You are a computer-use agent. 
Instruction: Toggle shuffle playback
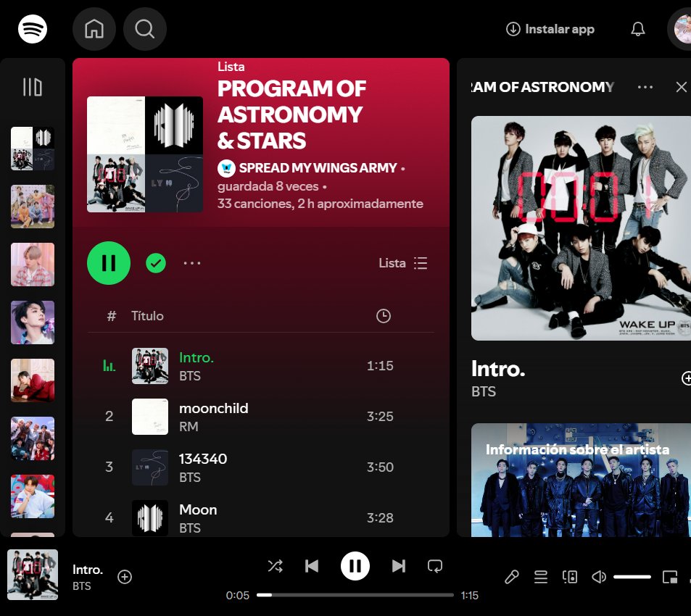tap(276, 566)
